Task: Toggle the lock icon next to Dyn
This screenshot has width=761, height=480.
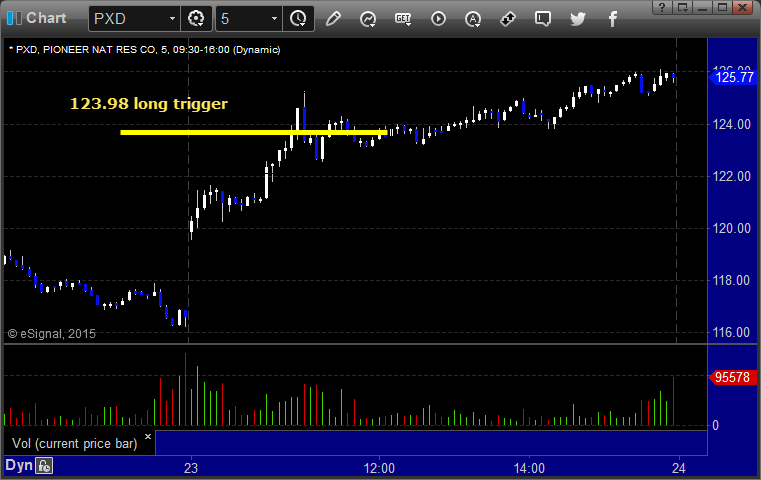Action: [44, 466]
